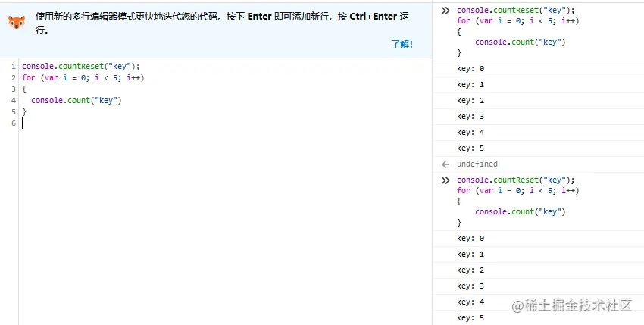Click the closing brace on editor line 5
Screen dimensions: 644x325
pyautogui.click(x=23, y=112)
